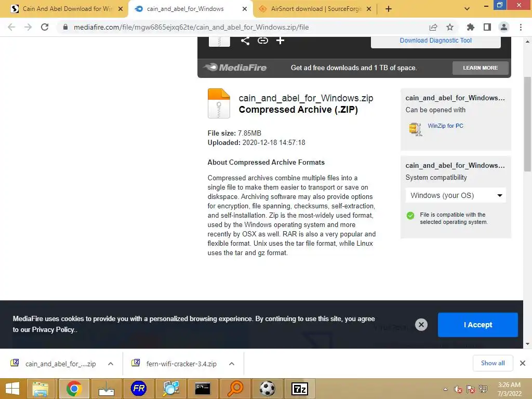Click the browser forward arrow
This screenshot has width=532, height=399.
[x=28, y=27]
